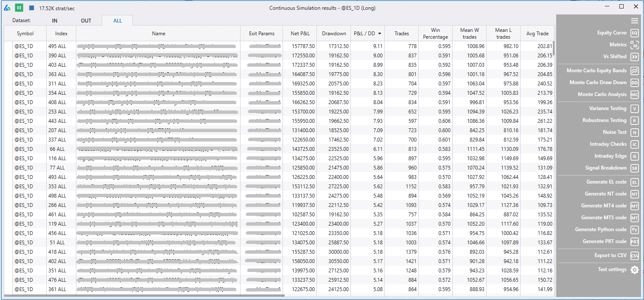
Task: Toggle sort arrow on P&L / DD column
Action: [379, 34]
